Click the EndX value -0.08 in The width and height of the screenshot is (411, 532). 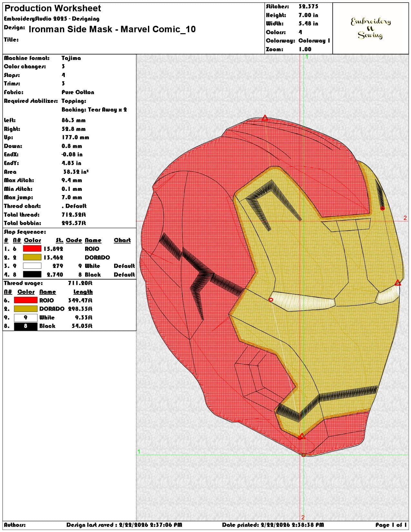[x=72, y=154]
